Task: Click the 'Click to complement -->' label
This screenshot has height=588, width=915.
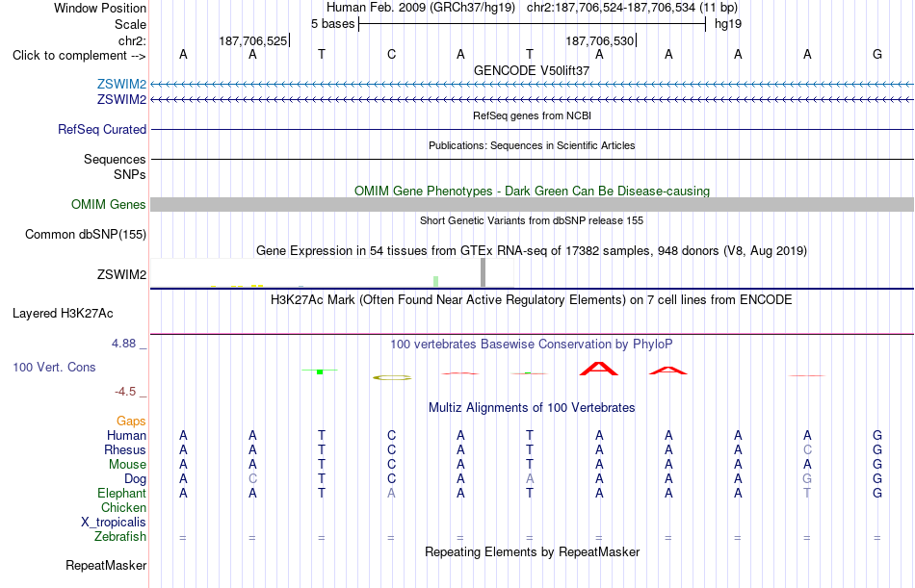Action: click(79, 56)
